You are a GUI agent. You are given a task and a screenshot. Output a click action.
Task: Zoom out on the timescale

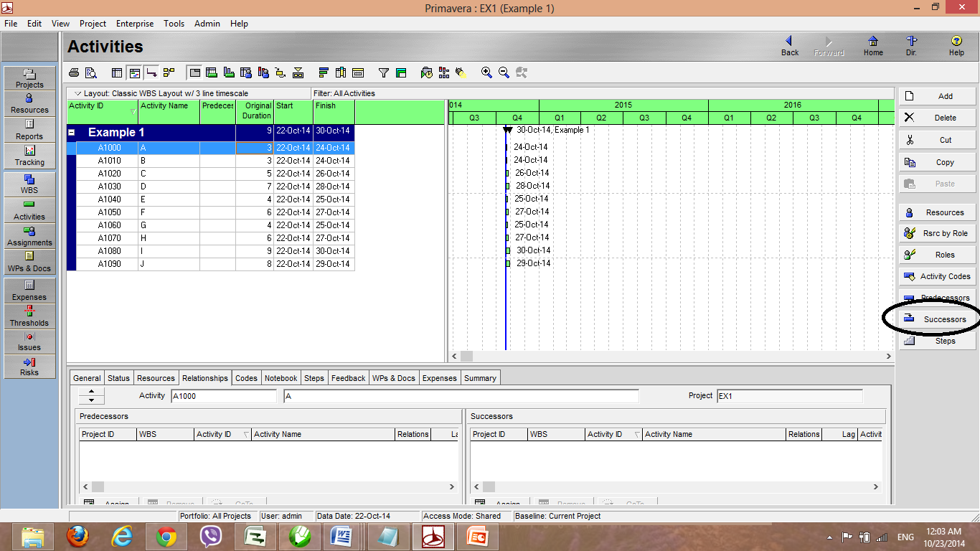tap(504, 72)
